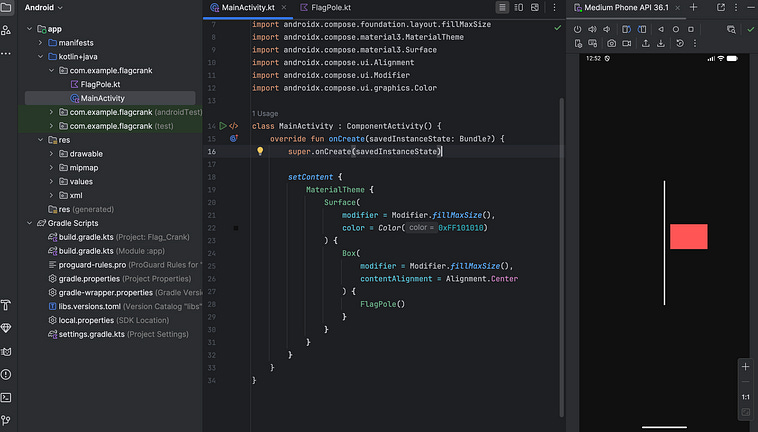This screenshot has width=758, height=432.
Task: Open build.gradle.kts (Module :app)
Action: [x=106, y=251]
